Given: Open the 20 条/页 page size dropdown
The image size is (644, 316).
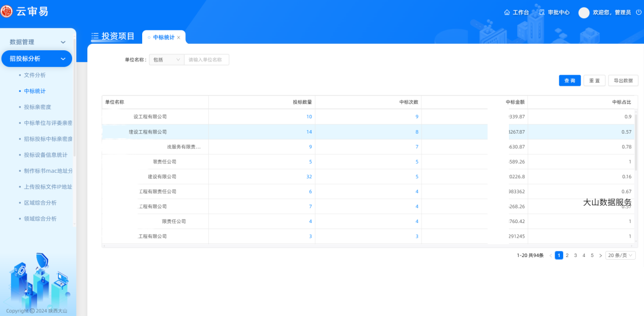Looking at the screenshot, I should (x=621, y=256).
